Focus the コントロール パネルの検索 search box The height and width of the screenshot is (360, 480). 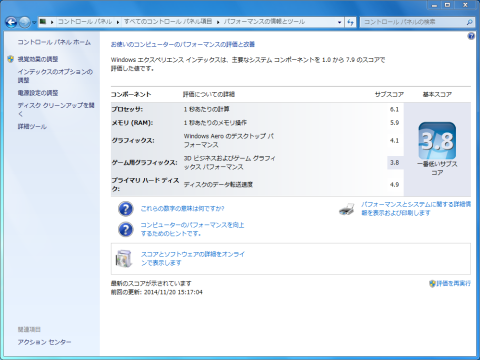417,22
